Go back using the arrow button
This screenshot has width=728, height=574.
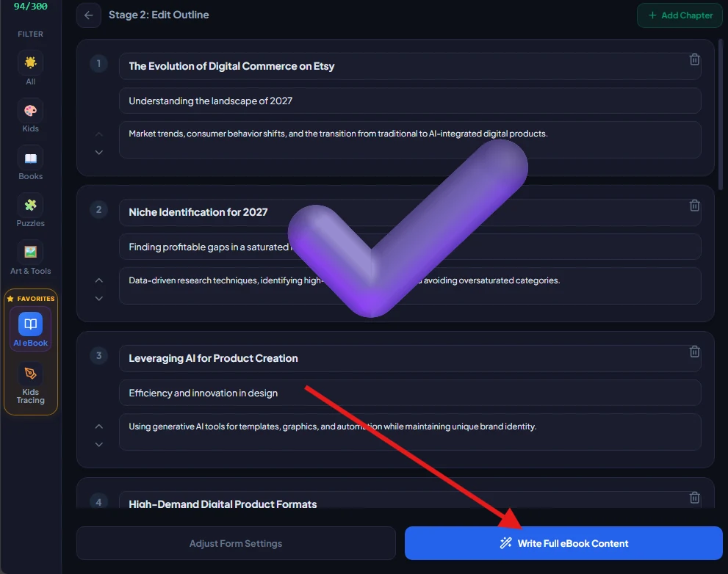[89, 15]
